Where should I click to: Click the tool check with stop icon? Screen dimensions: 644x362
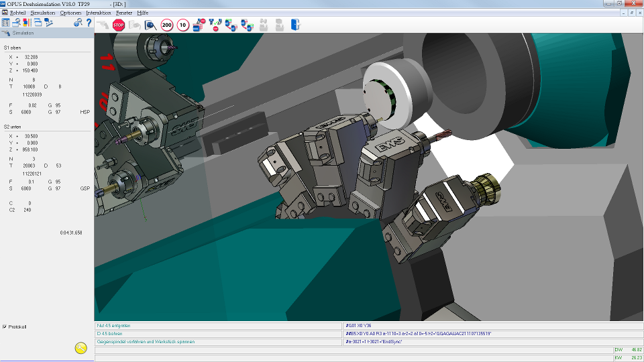215,25
